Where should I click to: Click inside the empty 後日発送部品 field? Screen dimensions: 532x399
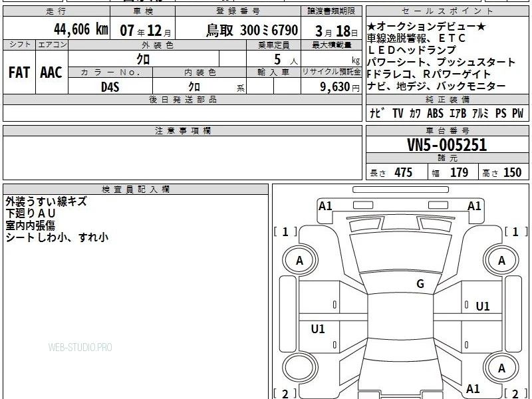182,112
